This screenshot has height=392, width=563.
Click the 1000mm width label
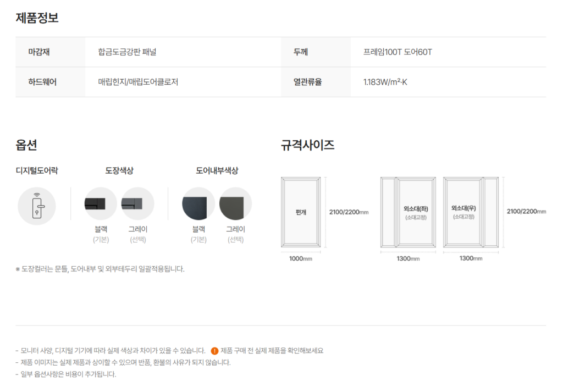pyautogui.click(x=300, y=258)
